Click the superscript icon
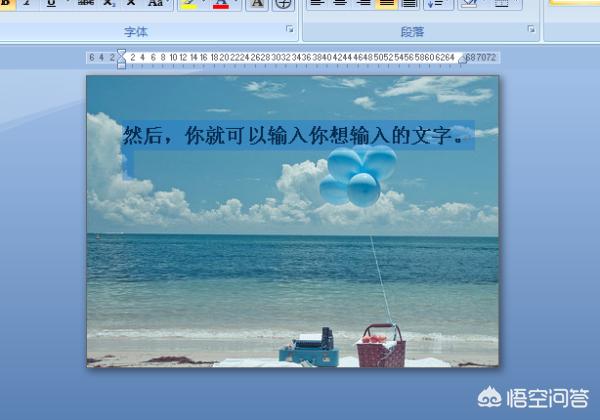 pos(131,3)
